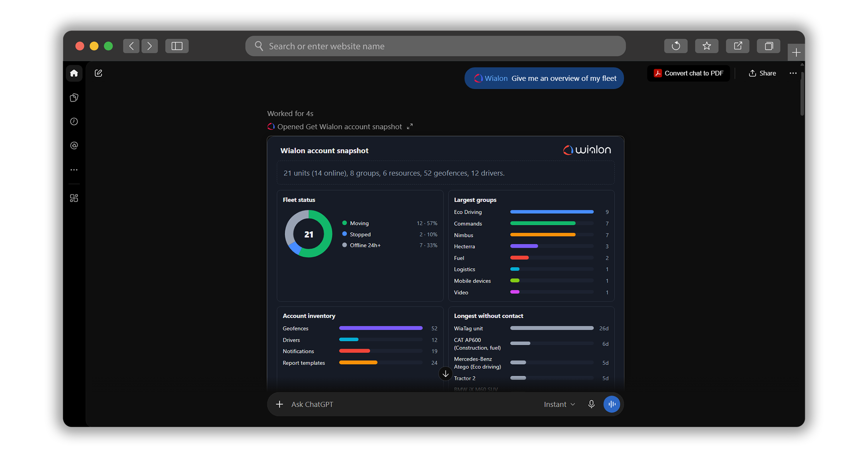This screenshot has height=458, width=868.
Task: Click the browser share/export icon
Action: pos(738,46)
